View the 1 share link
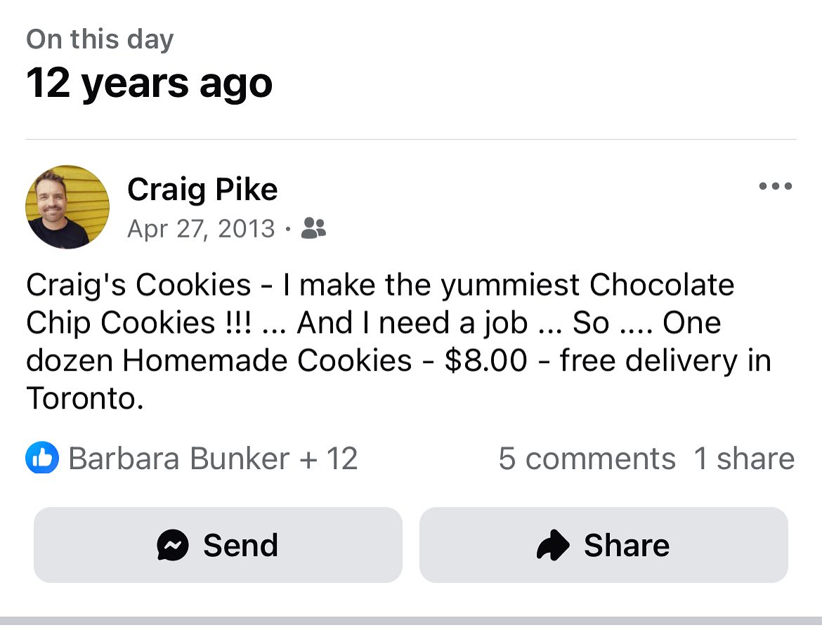 coord(744,459)
